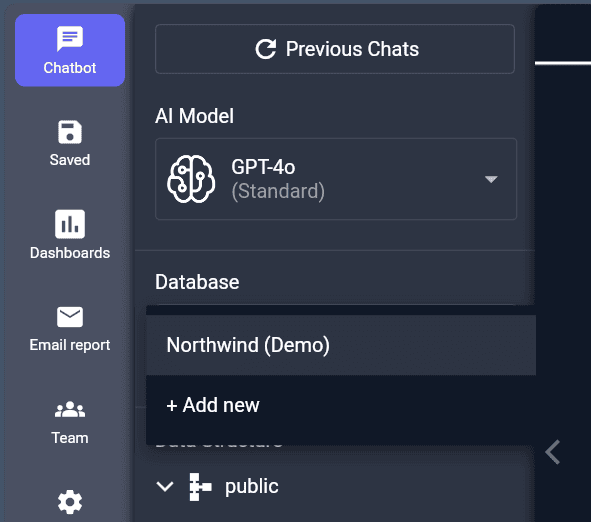Open the Team people icon
Screen dimensions: 591x522
(70, 409)
